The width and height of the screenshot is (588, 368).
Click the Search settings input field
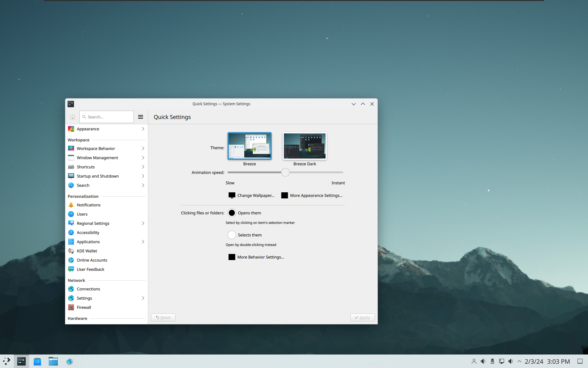[107, 117]
